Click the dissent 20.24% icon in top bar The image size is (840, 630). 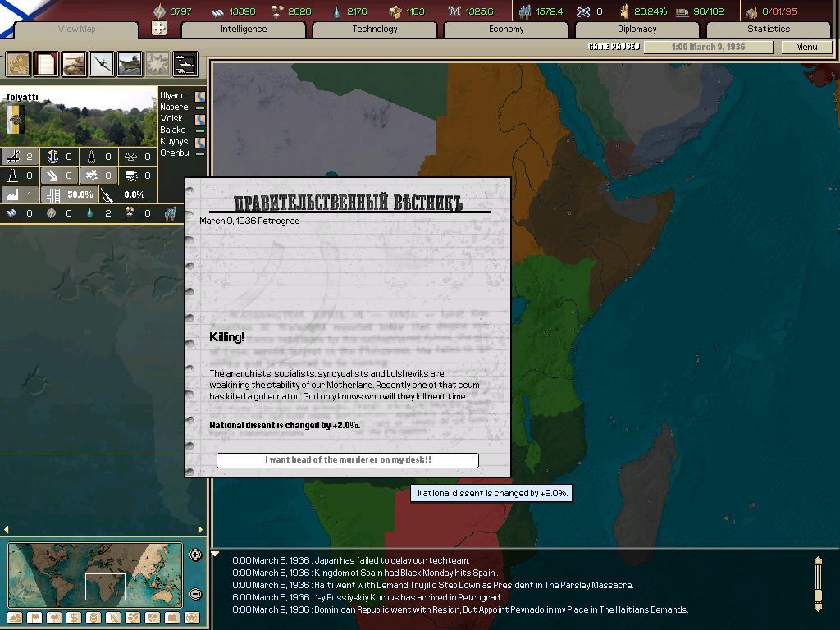624,11
